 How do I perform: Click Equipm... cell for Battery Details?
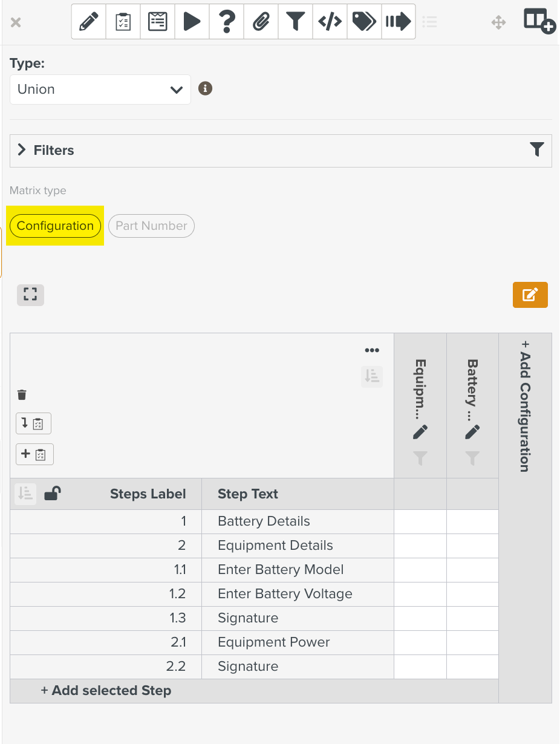(x=420, y=521)
